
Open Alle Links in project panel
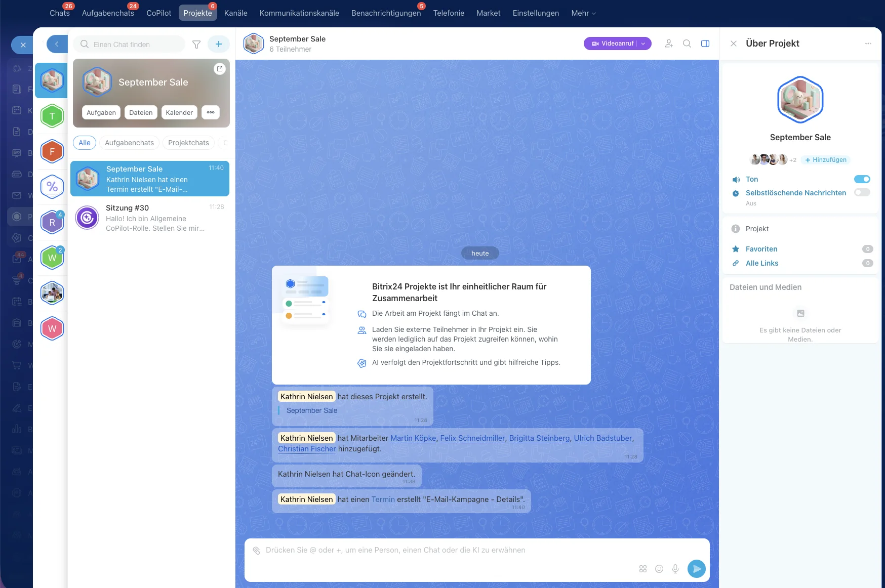click(x=761, y=263)
